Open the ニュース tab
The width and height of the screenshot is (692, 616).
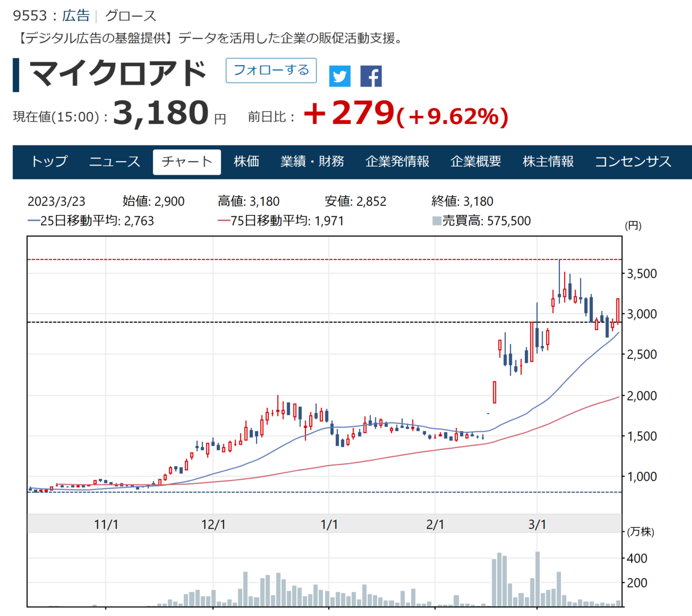[114, 161]
